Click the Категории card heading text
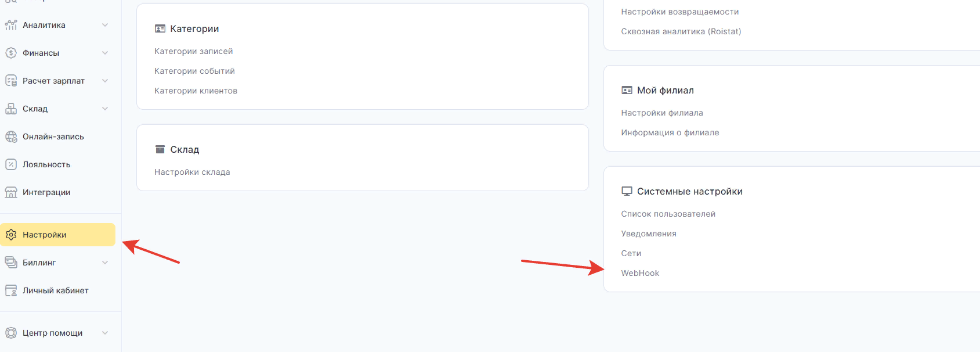 [x=194, y=28]
